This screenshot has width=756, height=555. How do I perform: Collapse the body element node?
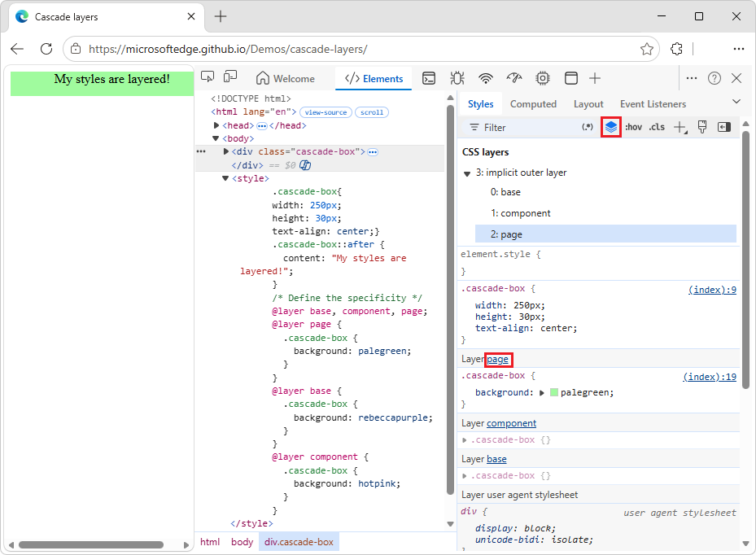(x=216, y=138)
